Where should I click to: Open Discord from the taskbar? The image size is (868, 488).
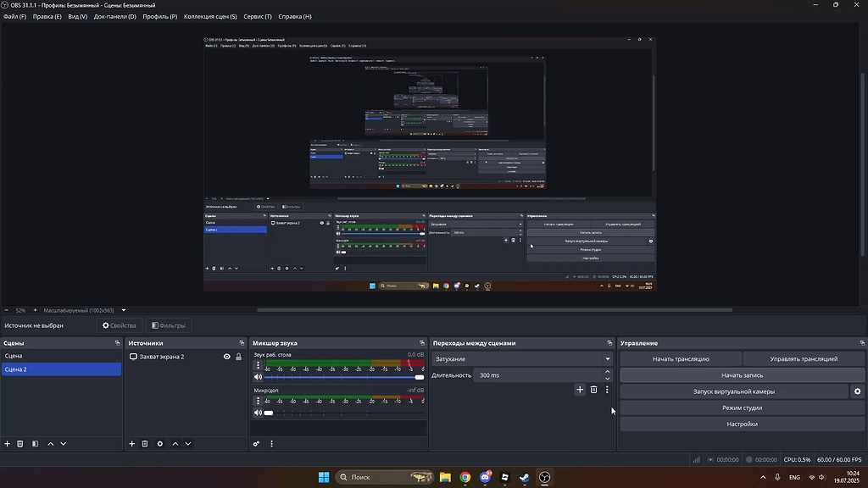(486, 478)
